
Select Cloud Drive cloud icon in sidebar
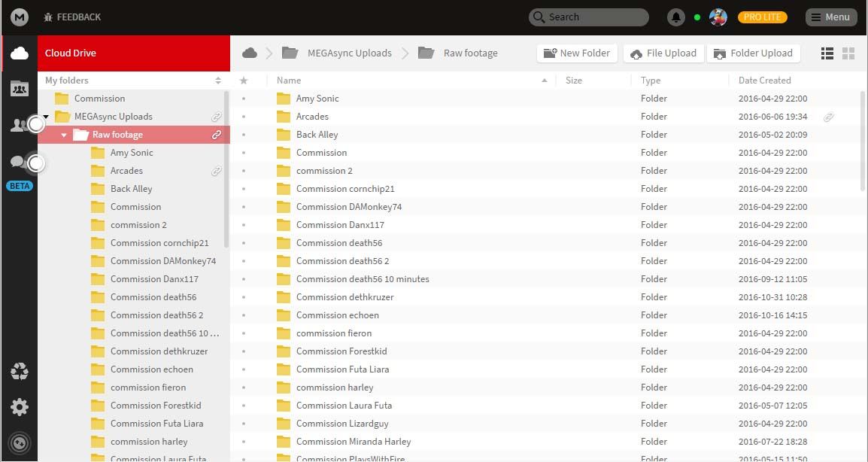point(20,53)
